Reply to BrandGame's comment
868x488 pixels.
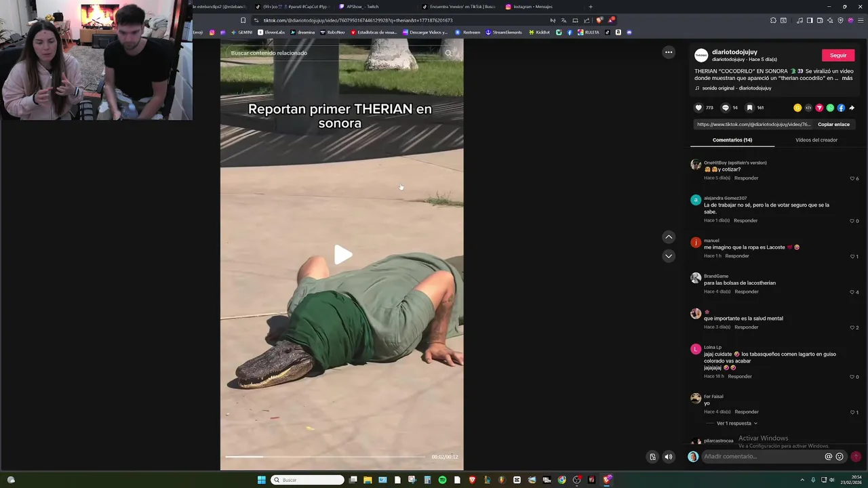(746, 291)
